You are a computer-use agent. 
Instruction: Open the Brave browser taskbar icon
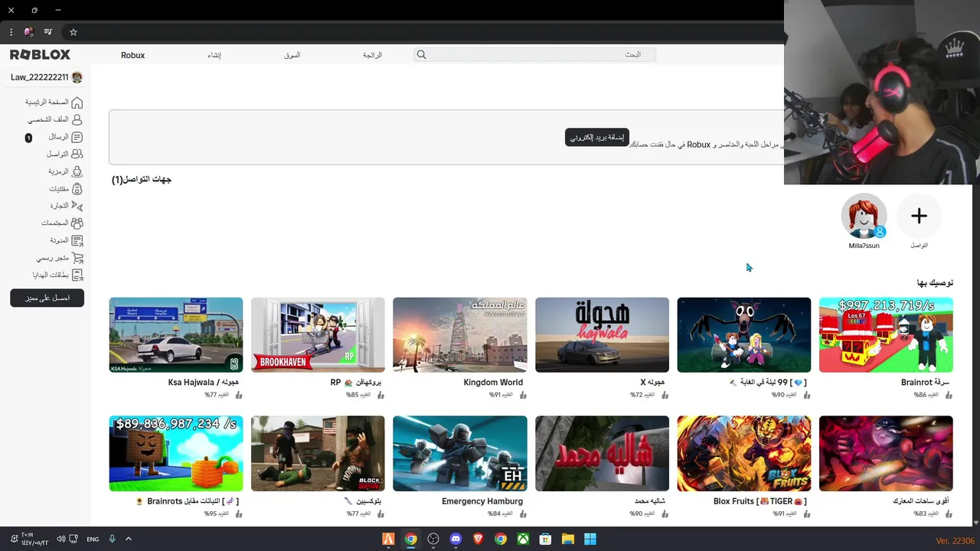click(x=479, y=539)
